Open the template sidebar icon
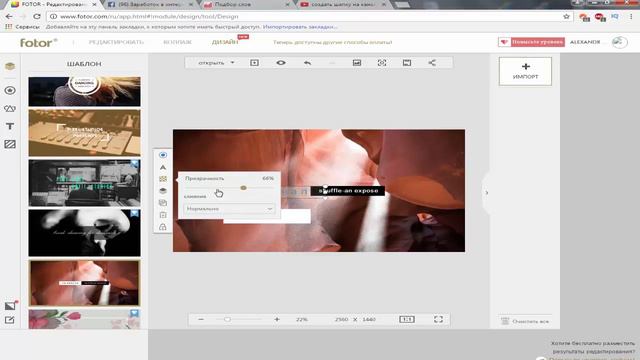 tap(10, 66)
